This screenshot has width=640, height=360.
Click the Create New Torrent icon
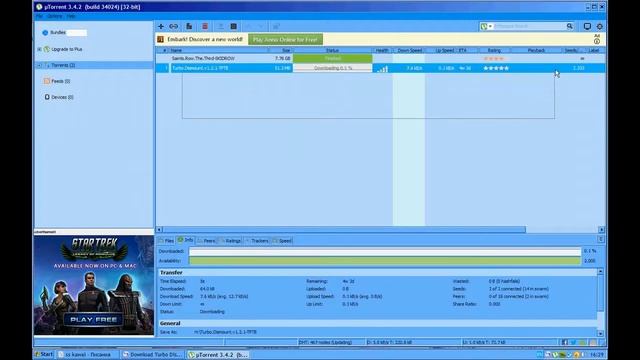pyautogui.click(x=189, y=26)
